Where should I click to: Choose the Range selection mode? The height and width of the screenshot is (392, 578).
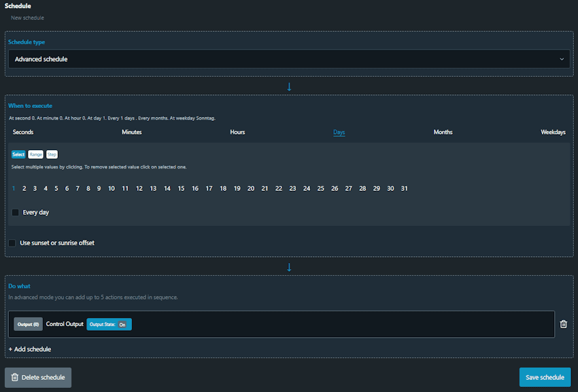click(x=36, y=154)
